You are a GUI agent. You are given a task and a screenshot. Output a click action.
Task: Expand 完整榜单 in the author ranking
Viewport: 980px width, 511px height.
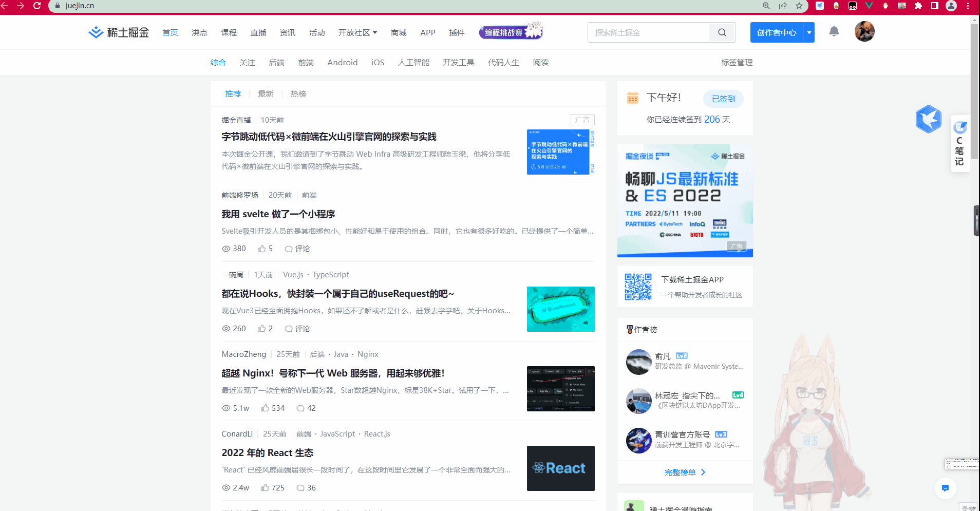[685, 472]
